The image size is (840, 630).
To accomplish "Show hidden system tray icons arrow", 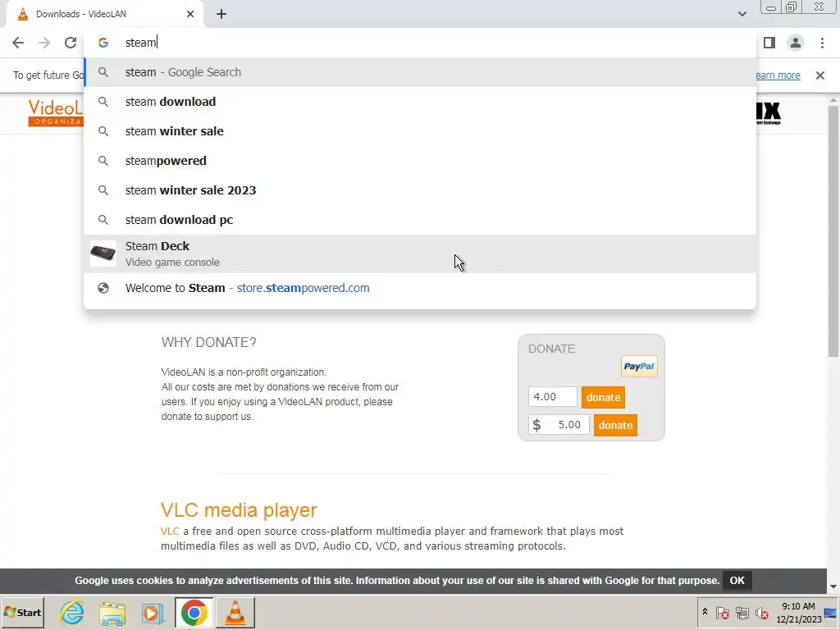I will pos(705,612).
